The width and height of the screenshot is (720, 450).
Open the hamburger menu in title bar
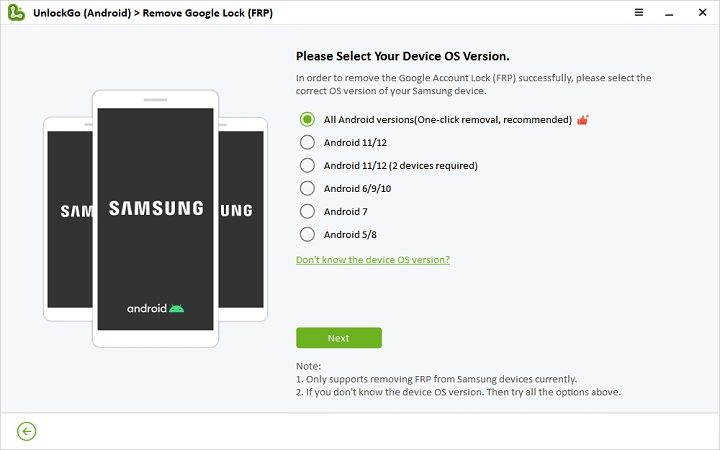[x=639, y=11]
